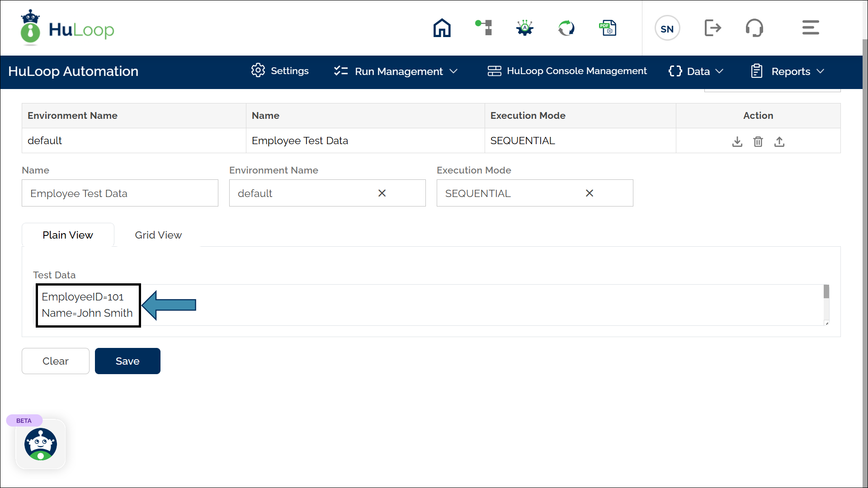Open Settings in navigation bar
868x488 pixels.
280,71
